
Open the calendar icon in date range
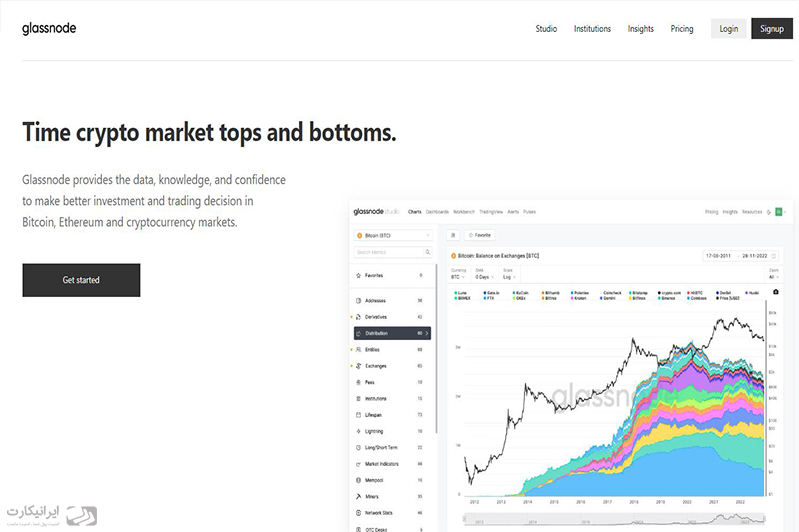point(773,256)
